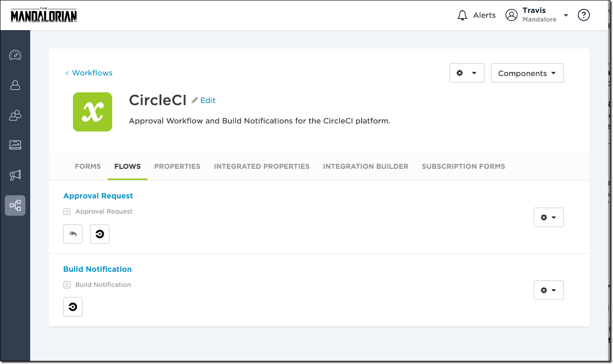Click the CircleCI icon under Build Notification
This screenshot has width=613, height=364.
(x=73, y=307)
